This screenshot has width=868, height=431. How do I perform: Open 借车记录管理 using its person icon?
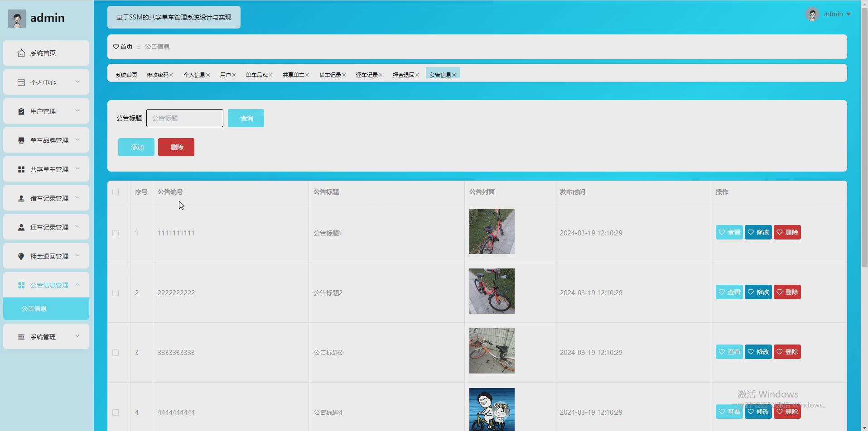point(21,198)
